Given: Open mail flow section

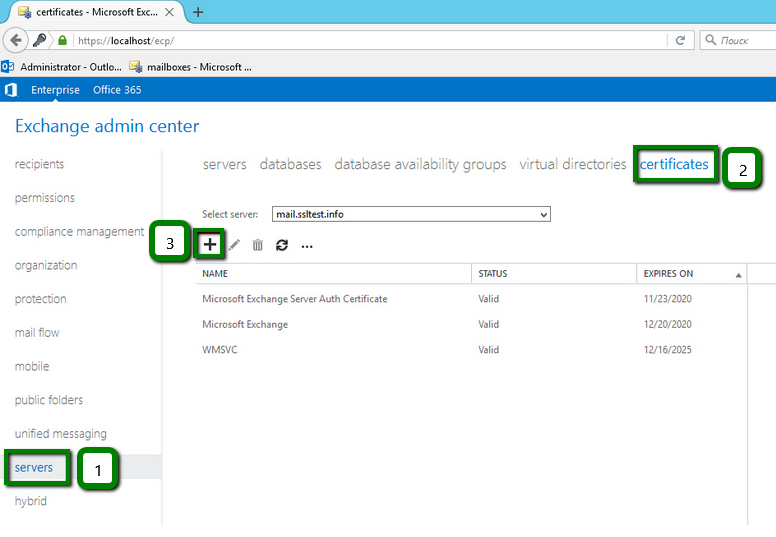Looking at the screenshot, I should pos(37,333).
